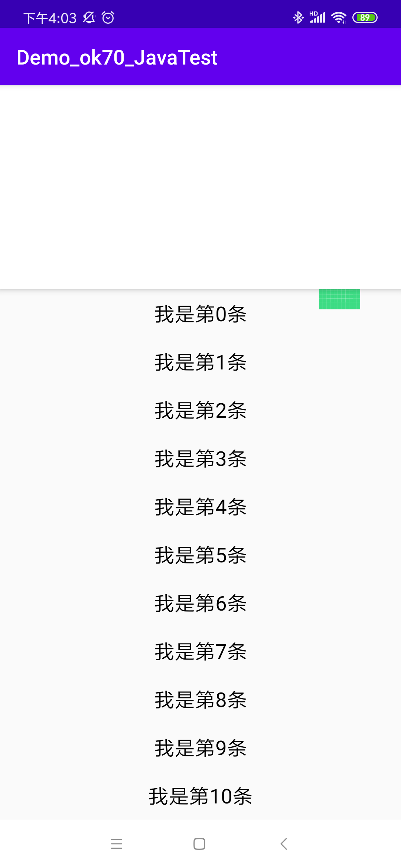Tap the Wi-Fi signal icon
The image size is (401, 868).
pos(338,17)
